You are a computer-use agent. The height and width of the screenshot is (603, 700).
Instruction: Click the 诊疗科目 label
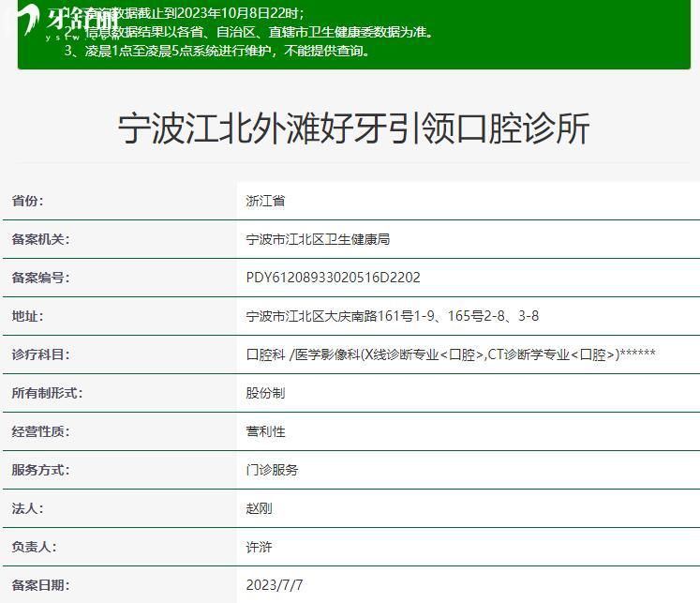click(x=40, y=354)
